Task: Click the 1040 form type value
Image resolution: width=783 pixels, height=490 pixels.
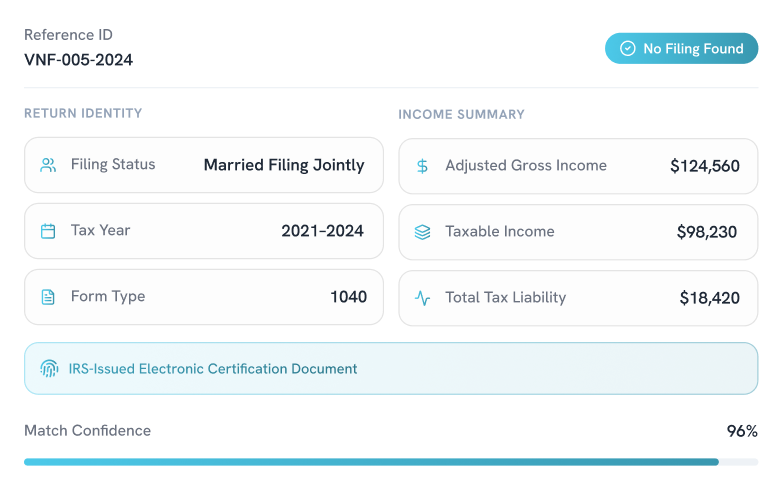Action: 348,297
